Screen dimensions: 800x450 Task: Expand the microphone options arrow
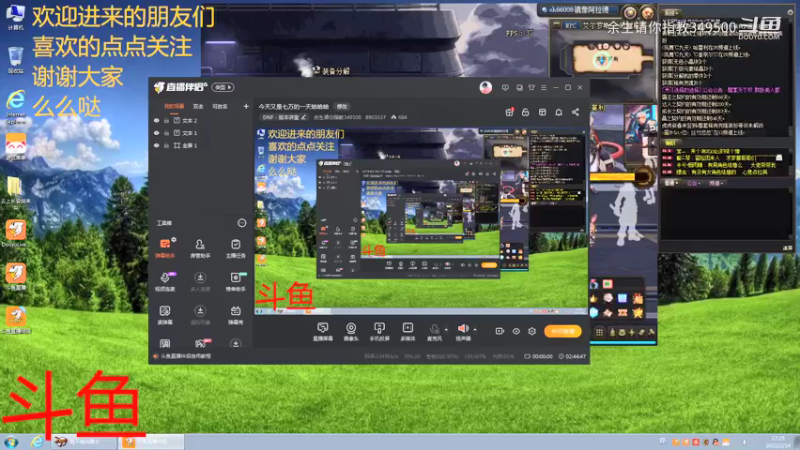[x=446, y=330]
